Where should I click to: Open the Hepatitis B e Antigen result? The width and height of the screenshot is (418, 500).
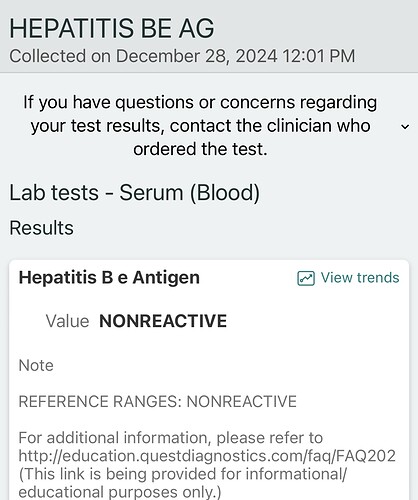tap(109, 278)
